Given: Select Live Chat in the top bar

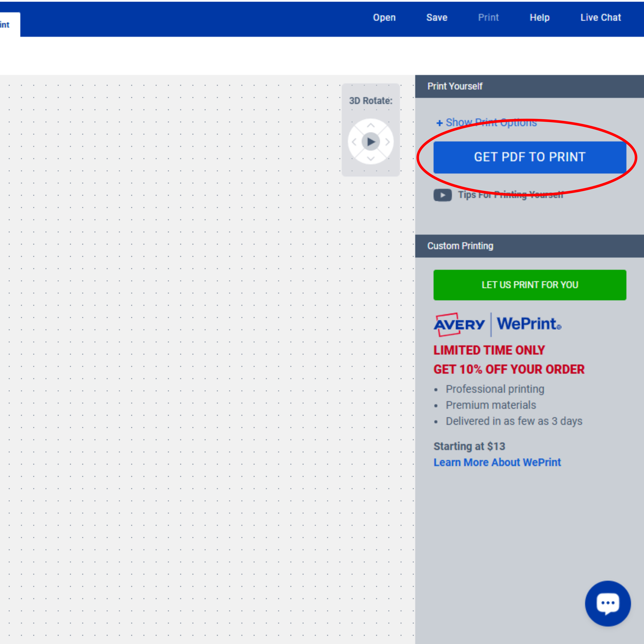Looking at the screenshot, I should (x=601, y=17).
